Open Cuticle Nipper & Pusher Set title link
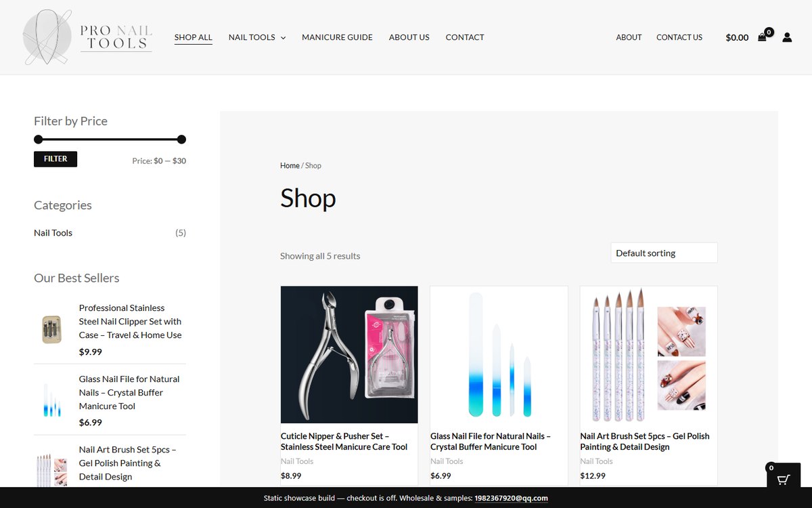 344,442
